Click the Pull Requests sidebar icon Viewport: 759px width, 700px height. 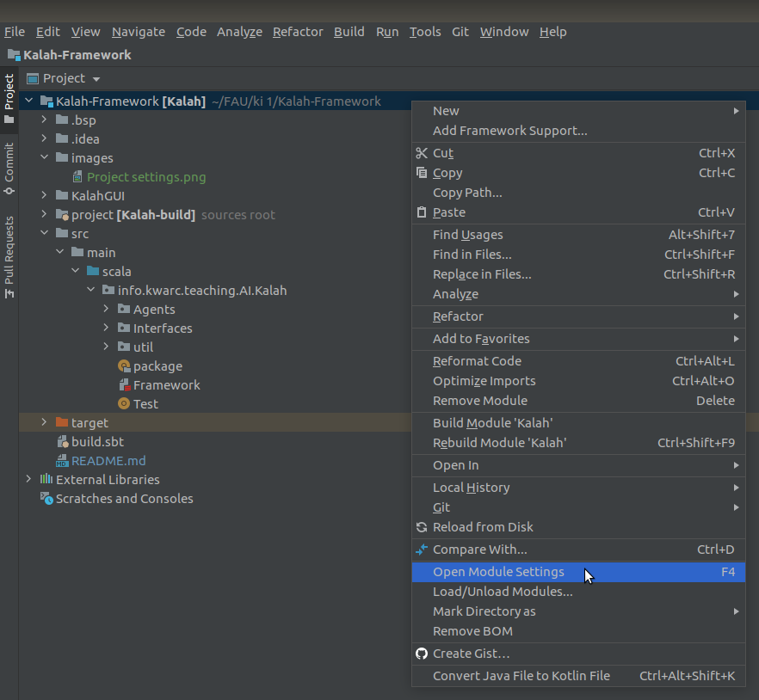tap(9, 293)
